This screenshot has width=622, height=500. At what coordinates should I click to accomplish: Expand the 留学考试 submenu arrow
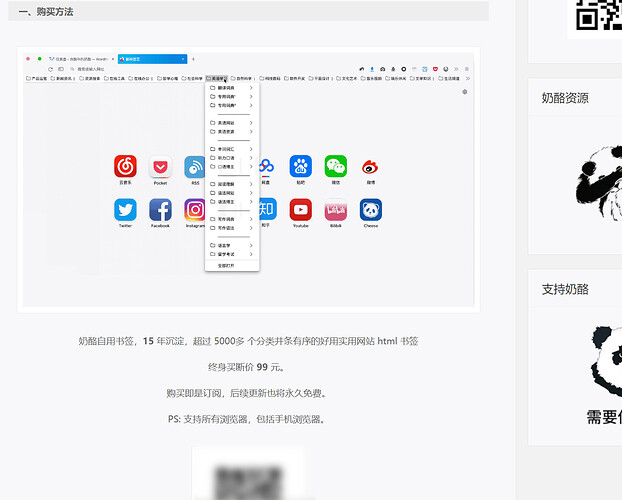click(x=251, y=254)
